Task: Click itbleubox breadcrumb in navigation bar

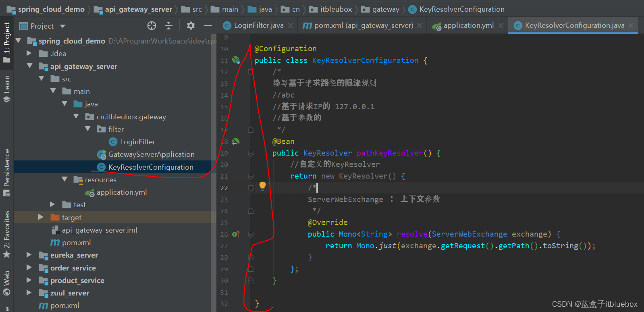Action: point(331,9)
